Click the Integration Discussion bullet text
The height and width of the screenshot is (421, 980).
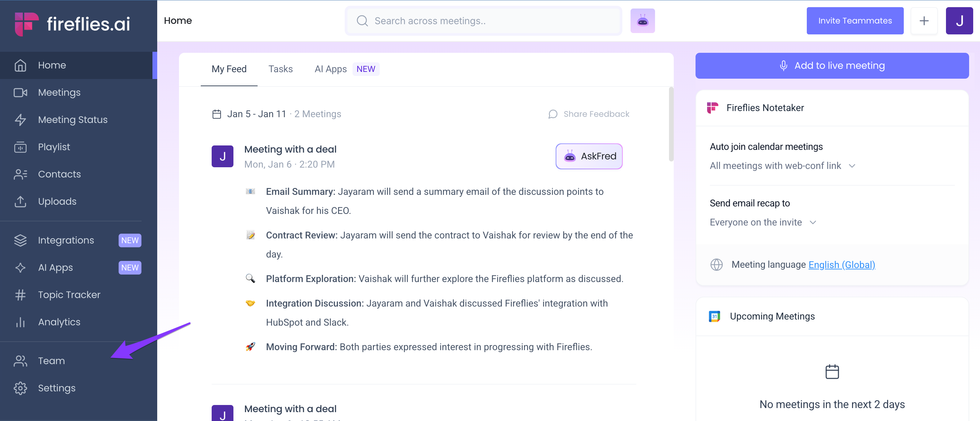point(437,313)
